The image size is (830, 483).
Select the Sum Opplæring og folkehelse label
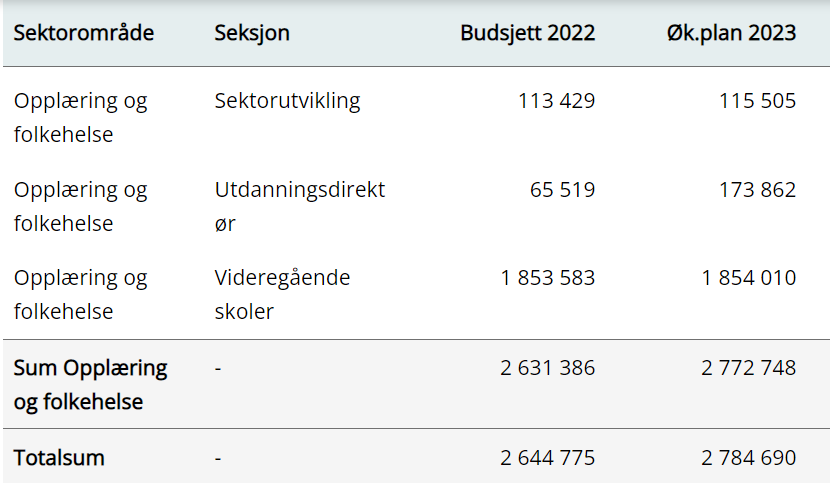coord(90,384)
